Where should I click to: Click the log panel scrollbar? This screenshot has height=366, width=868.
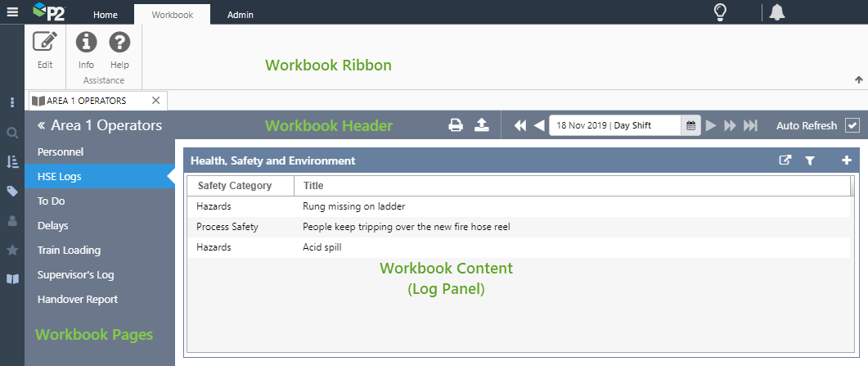coord(852,186)
